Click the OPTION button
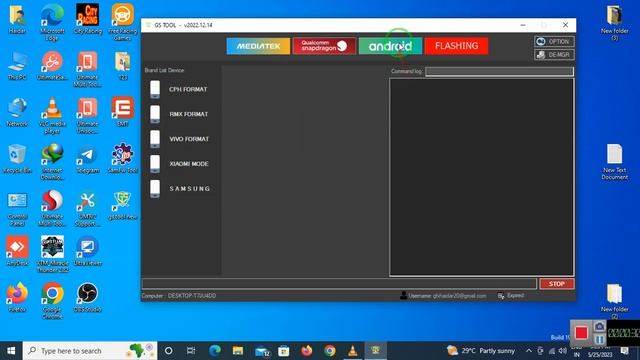Image resolution: width=640 pixels, height=360 pixels. coord(554,42)
